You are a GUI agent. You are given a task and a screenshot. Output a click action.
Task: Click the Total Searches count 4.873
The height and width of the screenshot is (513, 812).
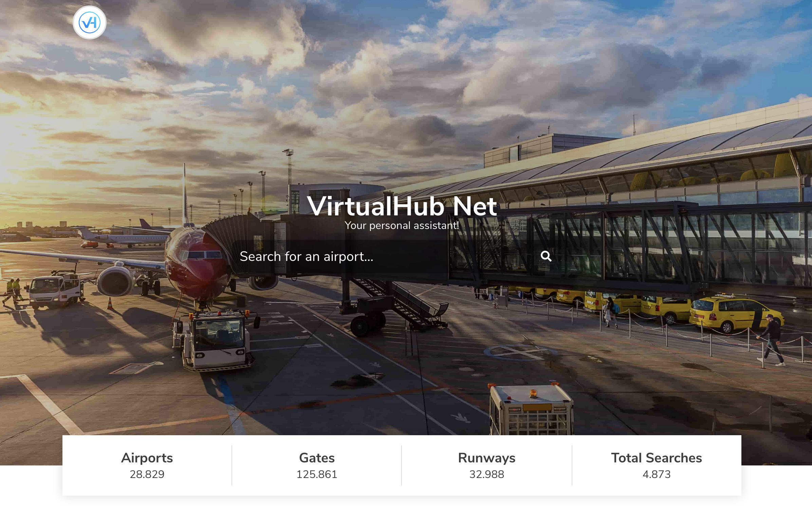[x=657, y=474]
